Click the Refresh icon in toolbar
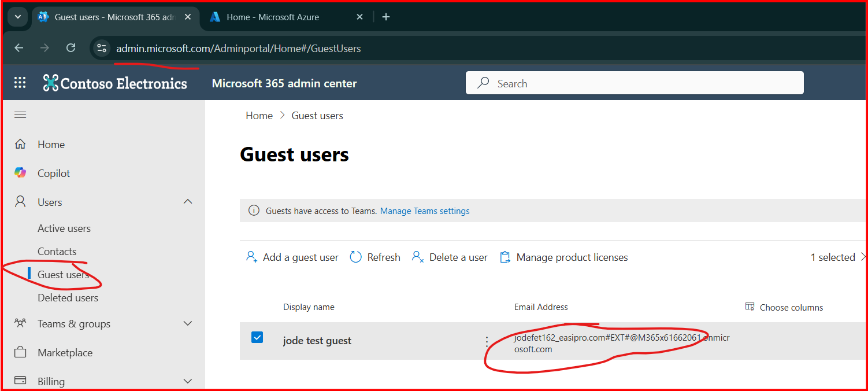Image resolution: width=868 pixels, height=391 pixels. [356, 257]
